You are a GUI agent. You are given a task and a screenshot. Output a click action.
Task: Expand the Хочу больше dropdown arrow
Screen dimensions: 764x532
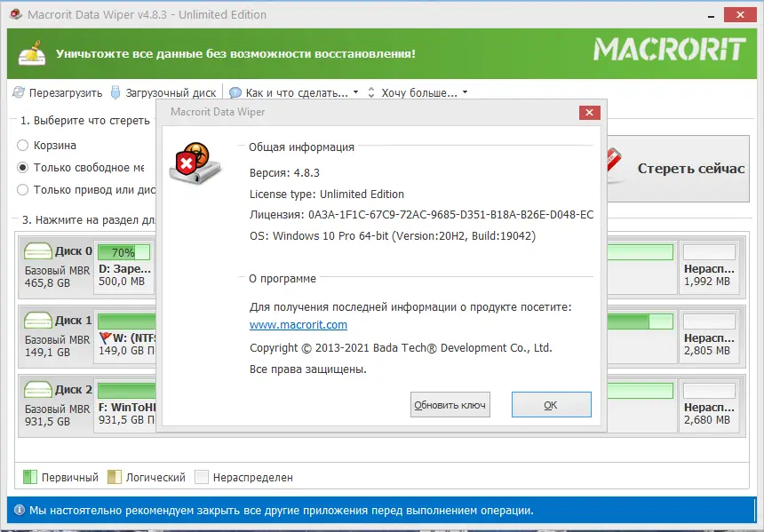465,92
